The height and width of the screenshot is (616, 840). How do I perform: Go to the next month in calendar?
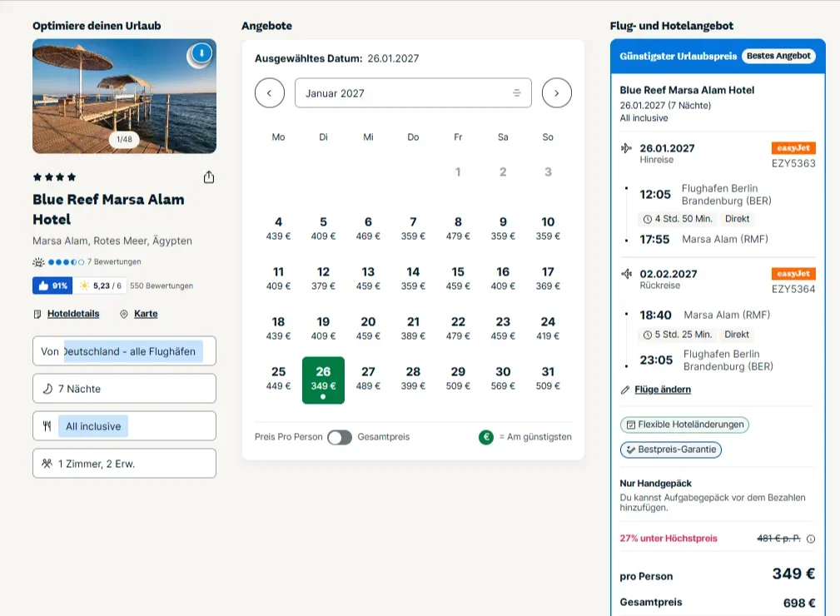click(557, 93)
